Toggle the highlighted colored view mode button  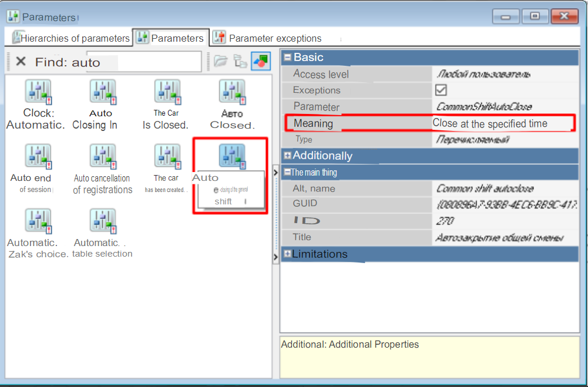260,61
